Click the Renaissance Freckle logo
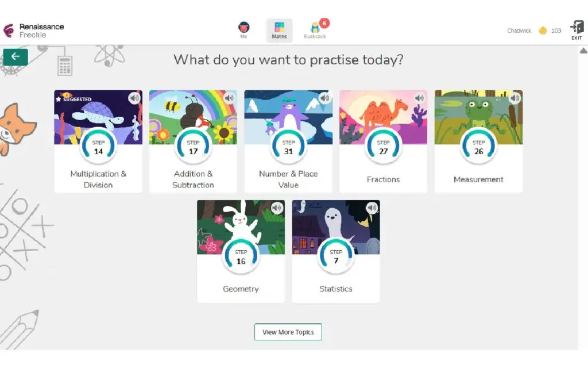 tap(33, 30)
